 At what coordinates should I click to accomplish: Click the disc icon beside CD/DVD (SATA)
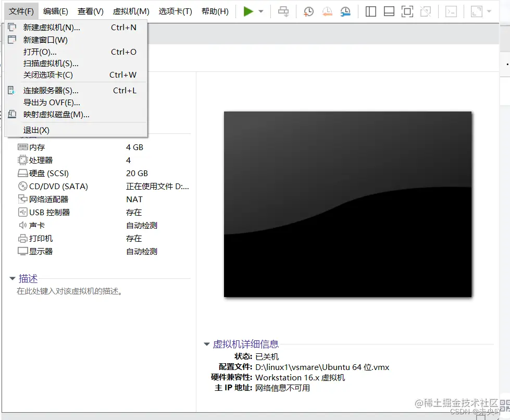click(x=23, y=186)
